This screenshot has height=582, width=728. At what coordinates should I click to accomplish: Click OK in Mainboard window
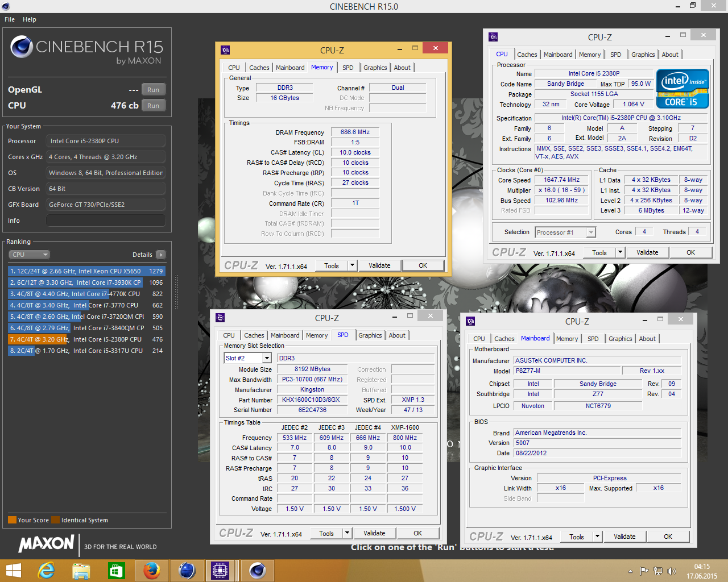(668, 537)
